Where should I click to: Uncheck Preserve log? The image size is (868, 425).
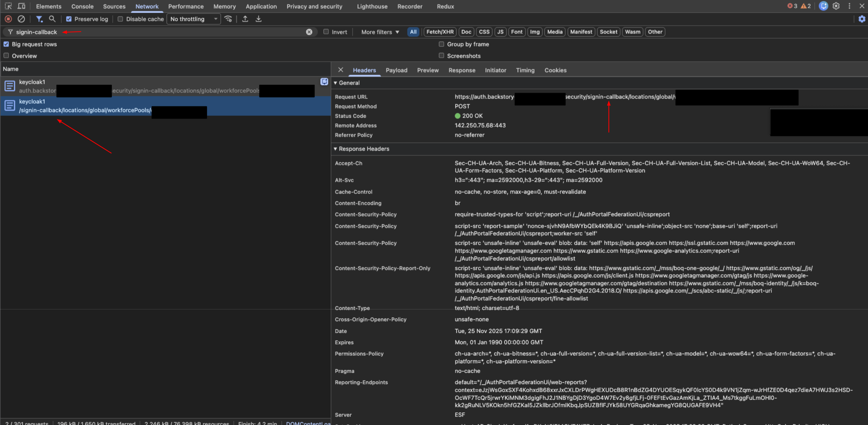click(69, 19)
